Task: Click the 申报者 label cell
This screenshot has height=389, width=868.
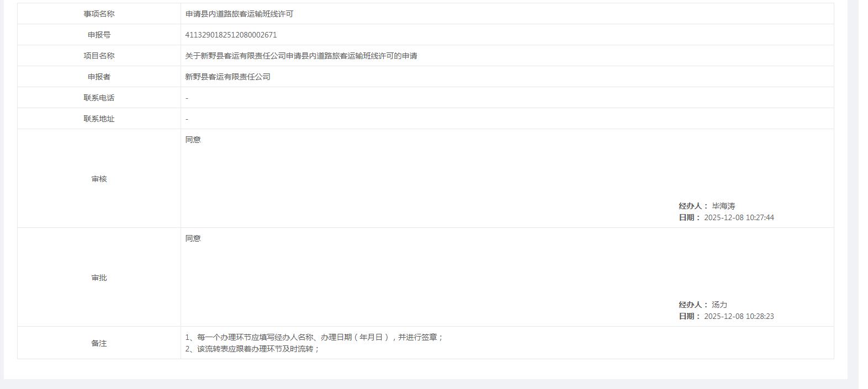Action: (99, 77)
